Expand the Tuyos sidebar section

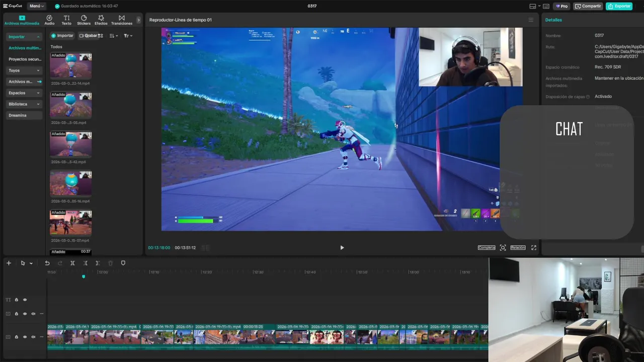point(24,70)
